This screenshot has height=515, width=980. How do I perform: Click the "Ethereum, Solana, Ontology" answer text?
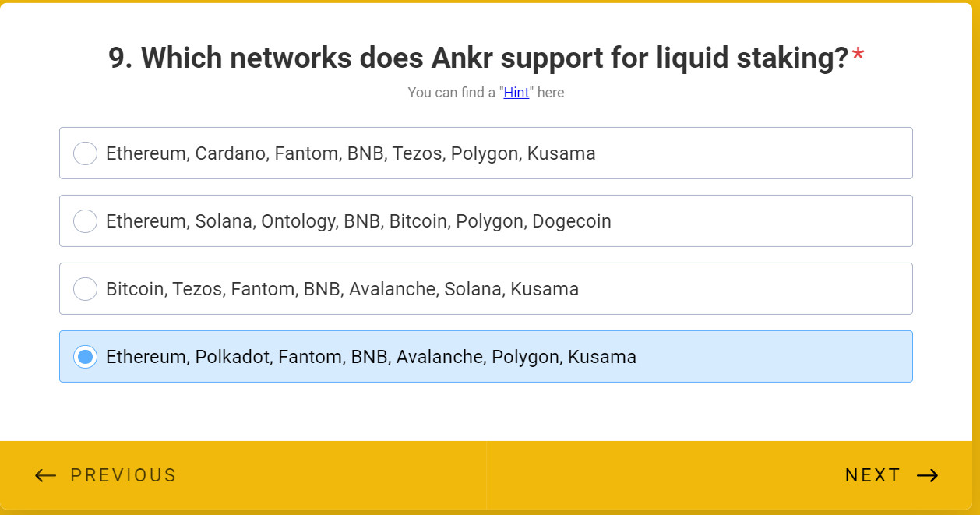click(x=358, y=221)
